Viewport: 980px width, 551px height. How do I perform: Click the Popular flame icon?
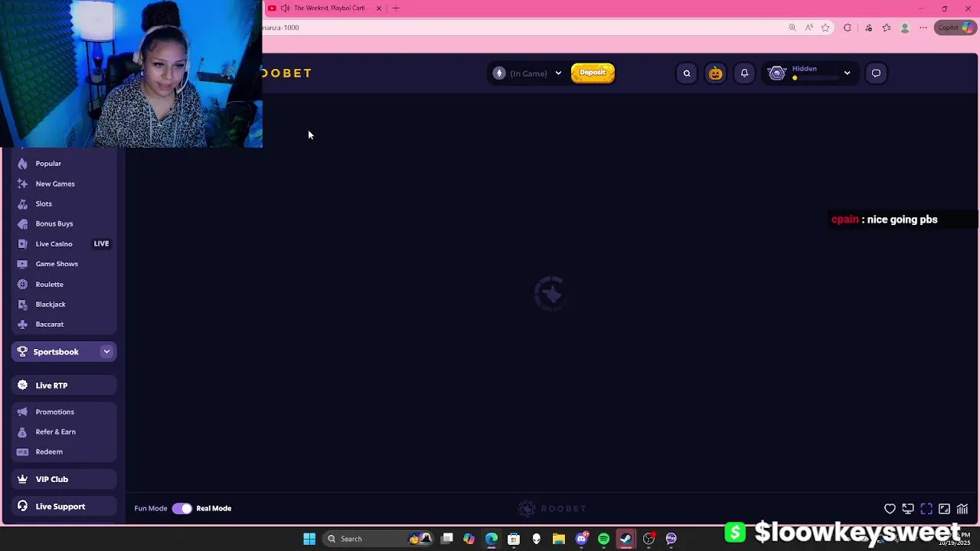pyautogui.click(x=22, y=164)
